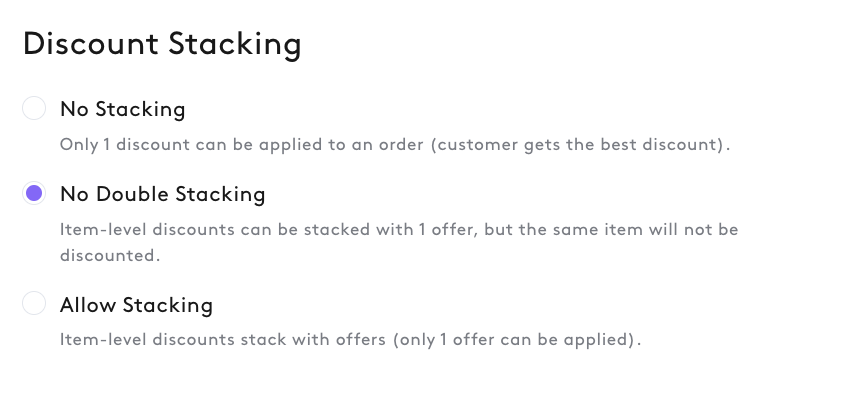Click the "No Stacking" option label
The image size is (854, 398).
pyautogui.click(x=123, y=109)
